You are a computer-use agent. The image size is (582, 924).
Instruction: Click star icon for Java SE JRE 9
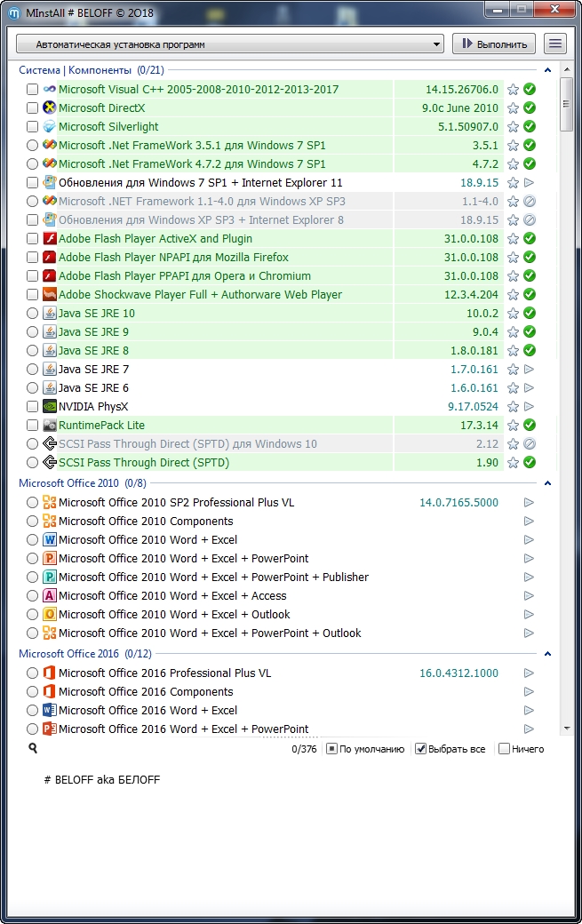pyautogui.click(x=513, y=332)
